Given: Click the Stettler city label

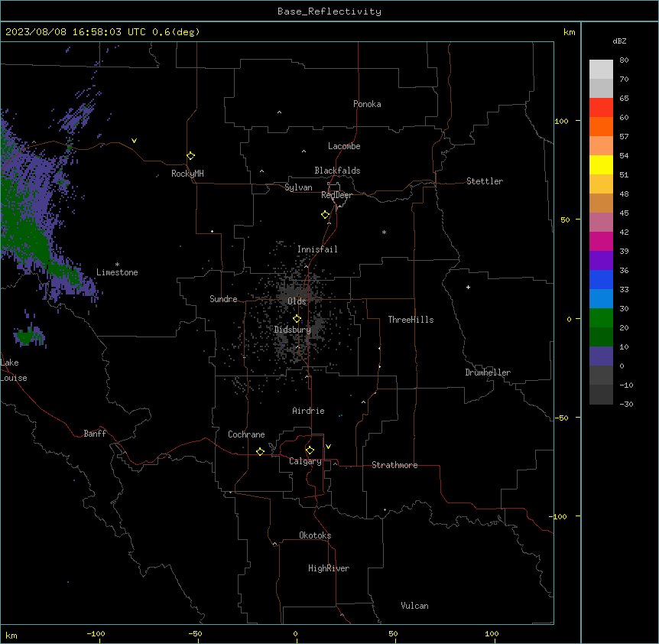Looking at the screenshot, I should click(x=485, y=181).
